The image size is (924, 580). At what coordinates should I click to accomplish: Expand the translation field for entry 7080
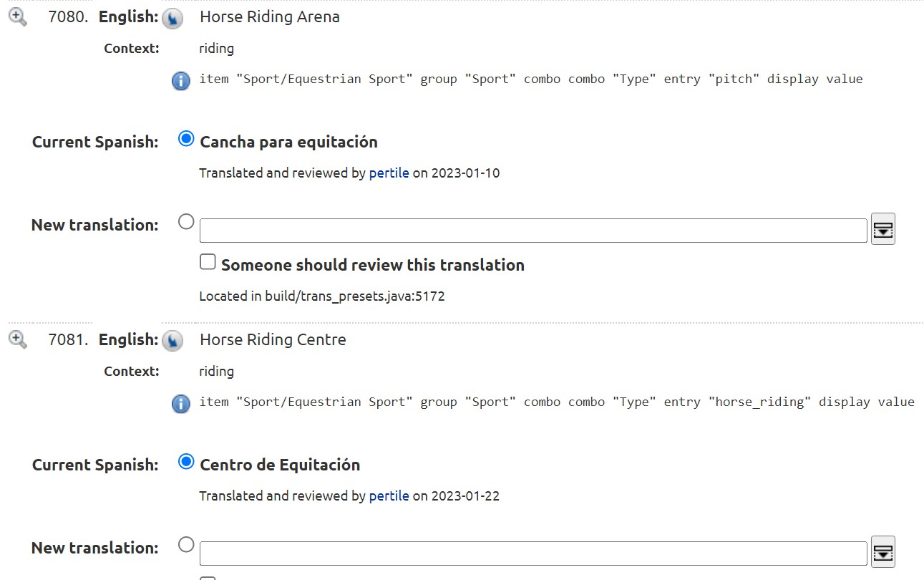(x=883, y=230)
